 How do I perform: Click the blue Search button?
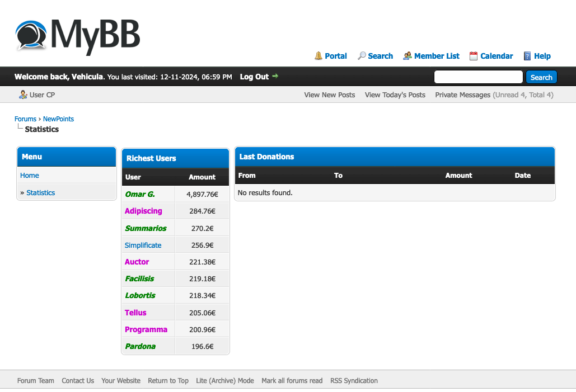pos(541,77)
